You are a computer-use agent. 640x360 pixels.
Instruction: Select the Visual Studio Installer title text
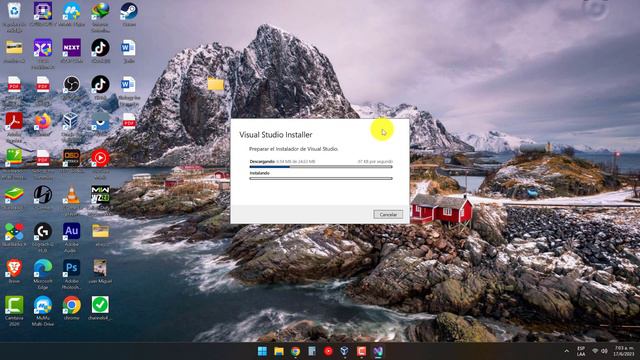(276, 135)
